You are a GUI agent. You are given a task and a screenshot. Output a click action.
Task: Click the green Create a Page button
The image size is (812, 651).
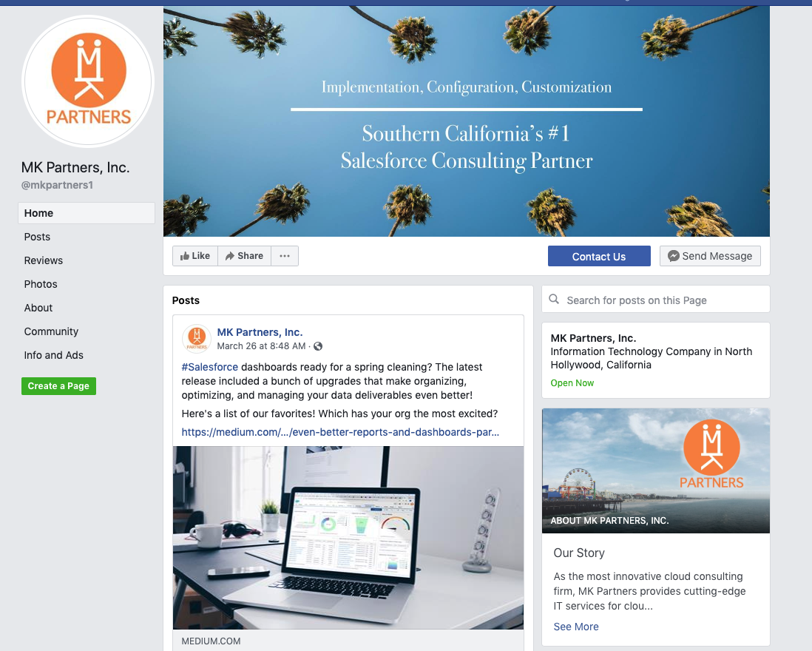click(58, 386)
